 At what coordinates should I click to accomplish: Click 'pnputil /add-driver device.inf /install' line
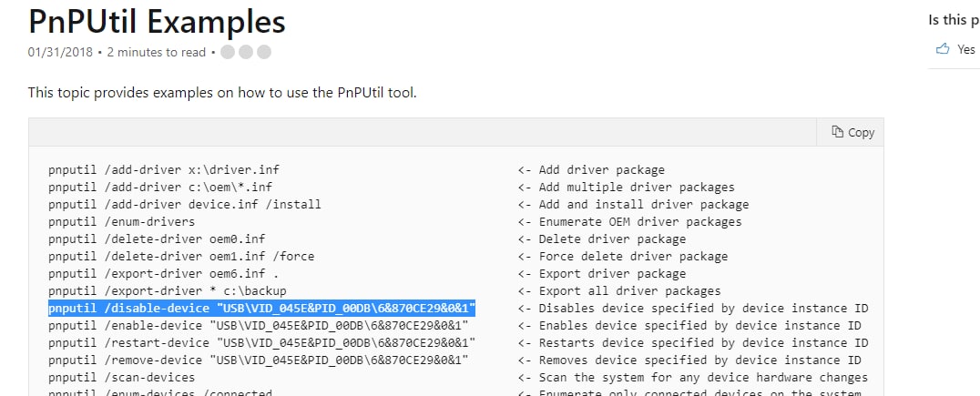click(184, 204)
